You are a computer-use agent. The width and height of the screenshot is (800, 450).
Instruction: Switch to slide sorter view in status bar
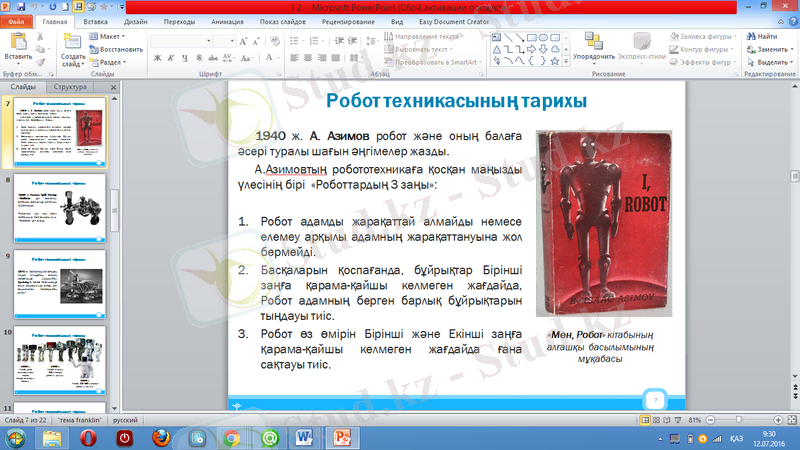(x=655, y=421)
